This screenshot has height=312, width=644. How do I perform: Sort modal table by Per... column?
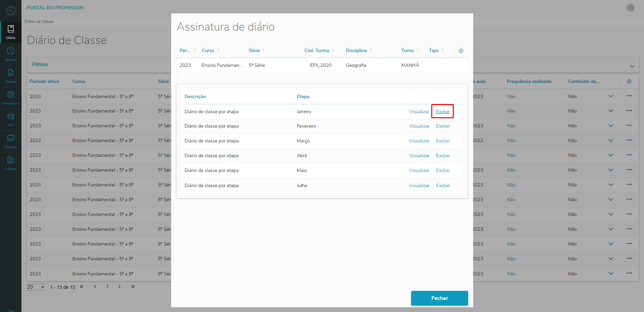(x=188, y=50)
